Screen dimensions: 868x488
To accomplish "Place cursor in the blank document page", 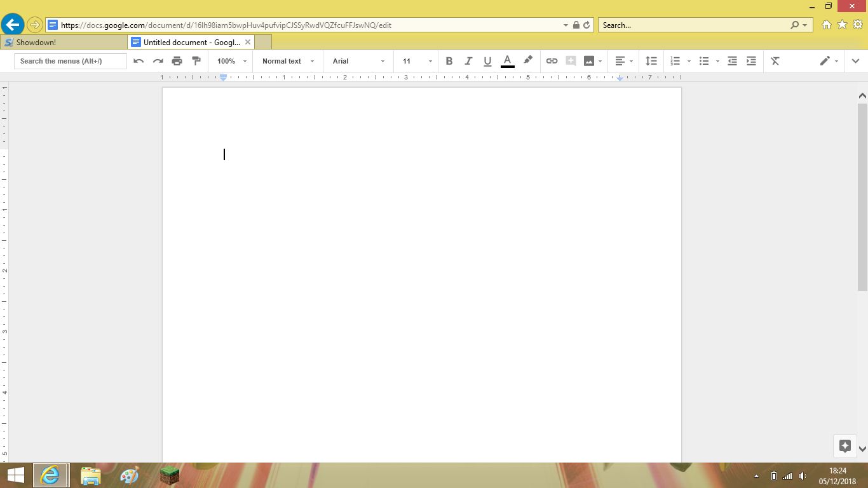I will 422,275.
